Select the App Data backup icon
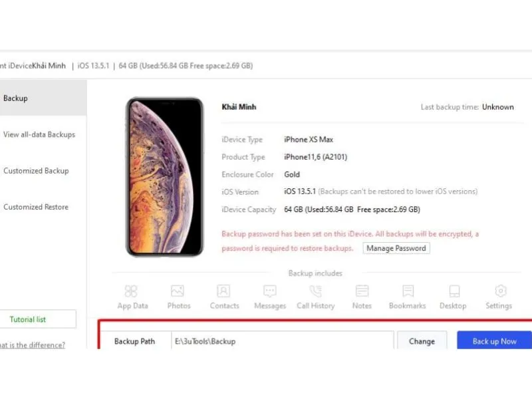532x399 pixels. click(131, 291)
